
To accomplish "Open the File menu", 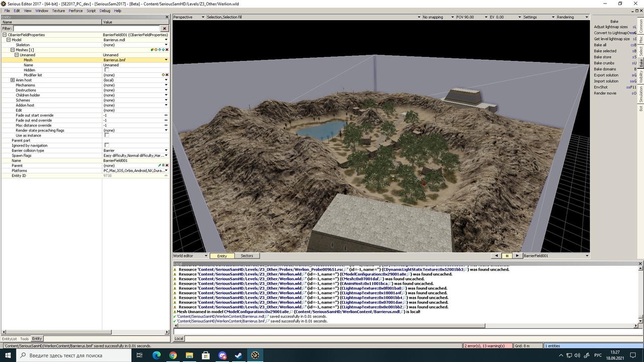I will coord(7,11).
